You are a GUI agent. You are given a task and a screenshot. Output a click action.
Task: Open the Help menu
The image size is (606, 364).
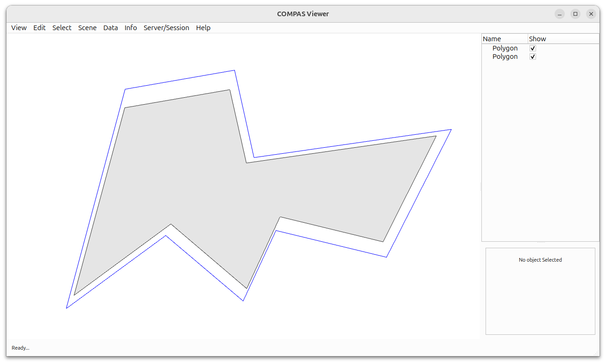click(x=203, y=28)
